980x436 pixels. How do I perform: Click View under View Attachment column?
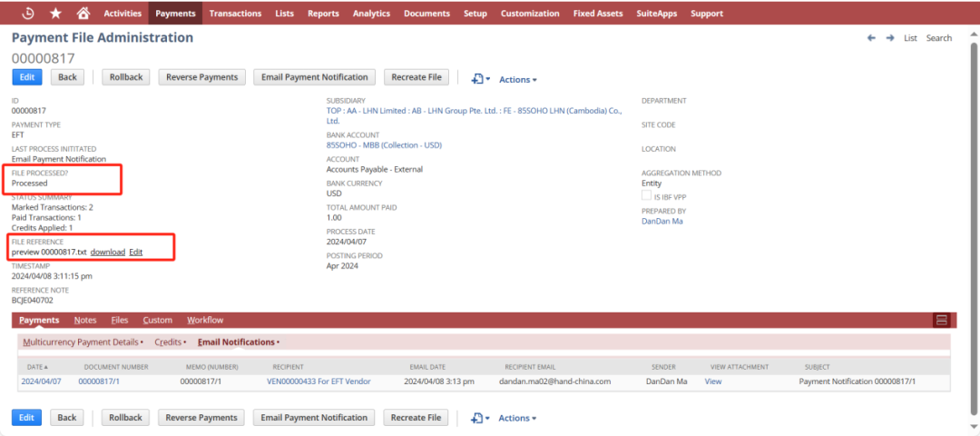pos(713,381)
